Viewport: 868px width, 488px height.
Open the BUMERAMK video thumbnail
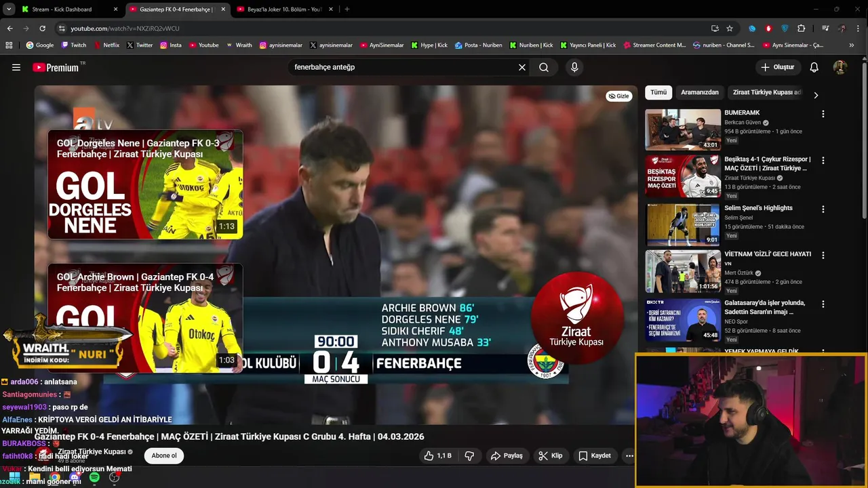(x=683, y=129)
